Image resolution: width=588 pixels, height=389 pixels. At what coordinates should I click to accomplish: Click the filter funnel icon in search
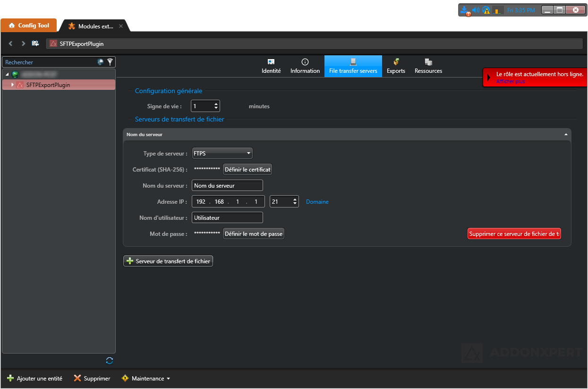pos(110,62)
